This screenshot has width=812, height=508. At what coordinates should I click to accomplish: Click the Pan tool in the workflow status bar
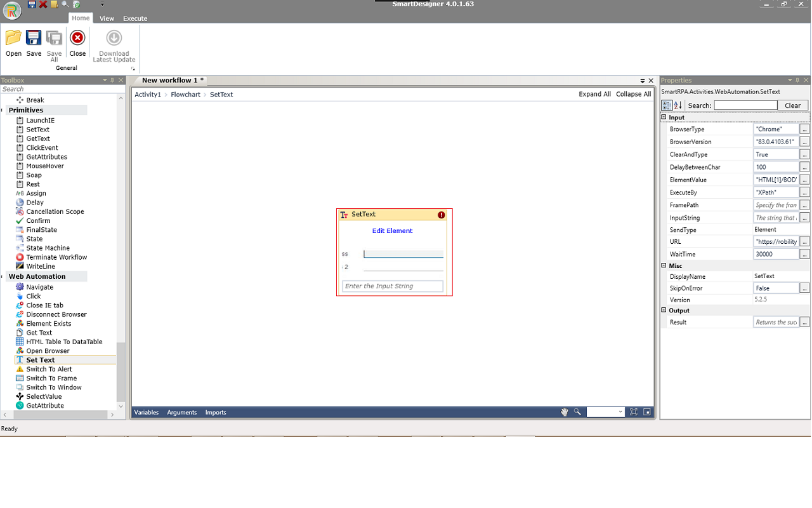click(x=564, y=411)
